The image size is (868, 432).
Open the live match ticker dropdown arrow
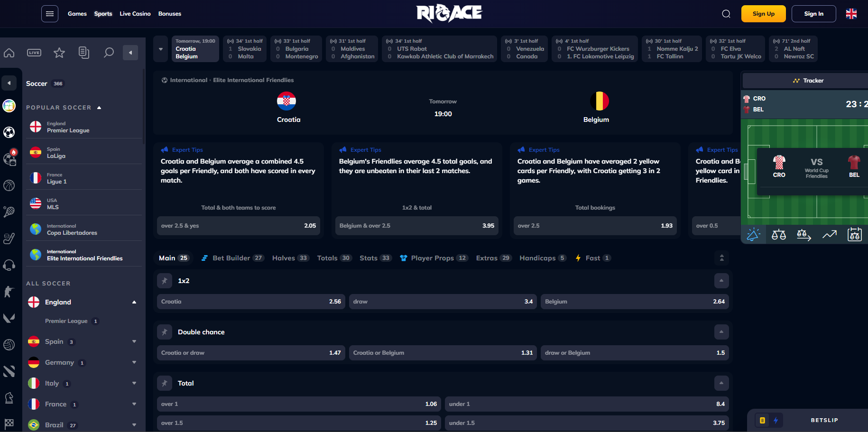[161, 49]
